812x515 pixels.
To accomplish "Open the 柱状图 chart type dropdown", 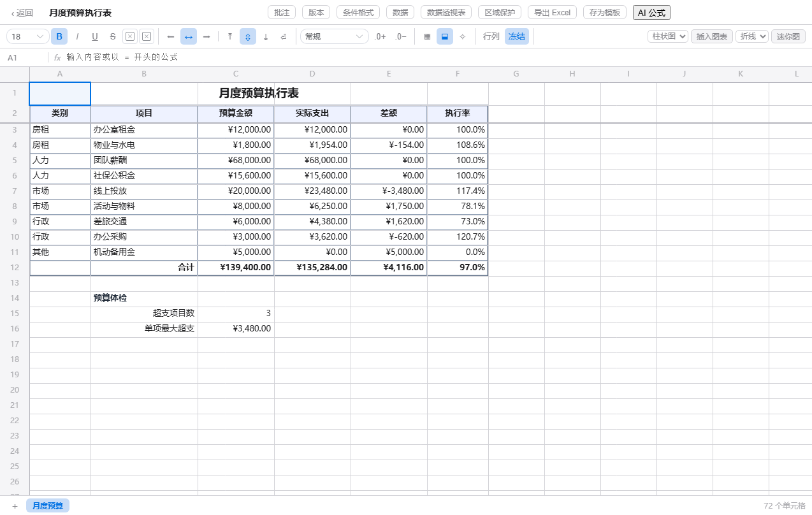I will click(x=668, y=36).
